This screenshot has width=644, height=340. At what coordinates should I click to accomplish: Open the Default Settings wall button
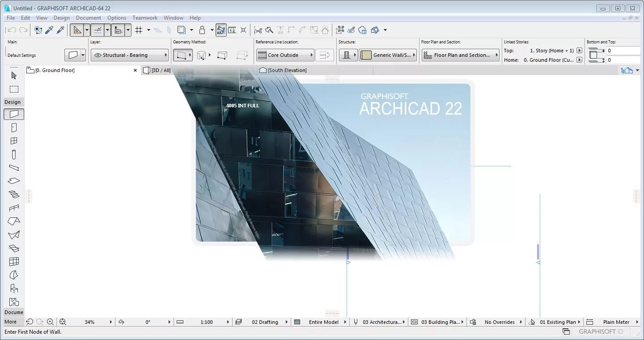click(75, 55)
